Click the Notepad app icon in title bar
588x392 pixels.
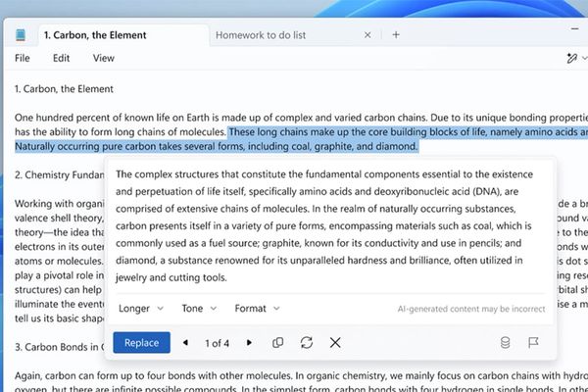tap(21, 35)
